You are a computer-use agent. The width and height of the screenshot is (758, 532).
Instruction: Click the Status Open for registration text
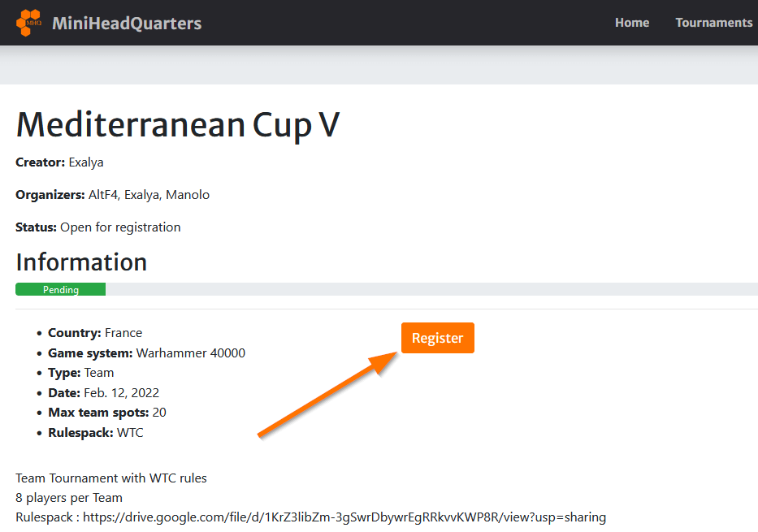pyautogui.click(x=97, y=227)
